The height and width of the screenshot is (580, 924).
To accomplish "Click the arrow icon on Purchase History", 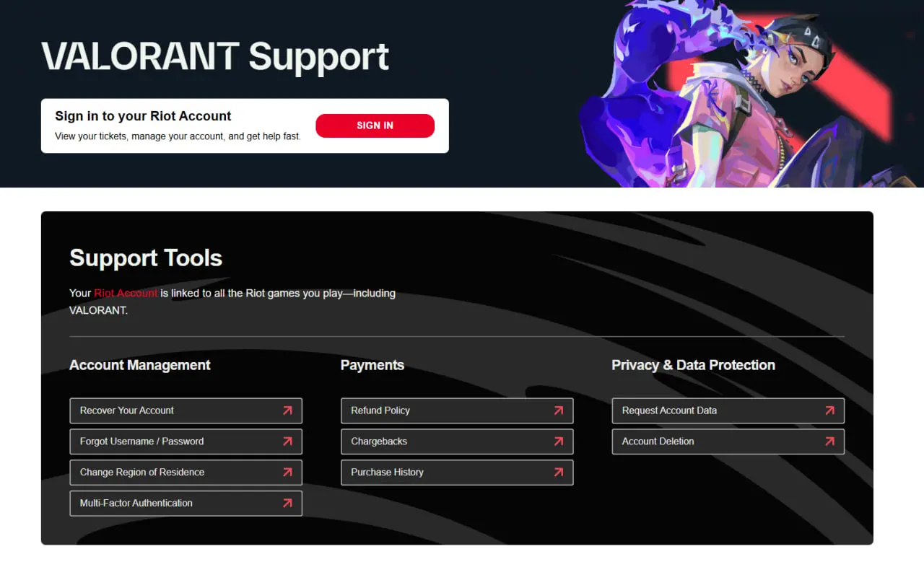I will tap(559, 473).
